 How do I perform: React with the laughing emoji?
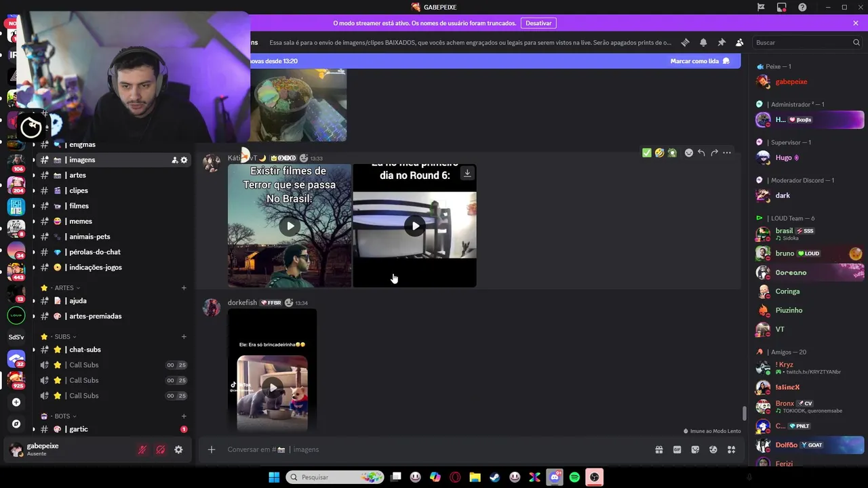tap(659, 152)
